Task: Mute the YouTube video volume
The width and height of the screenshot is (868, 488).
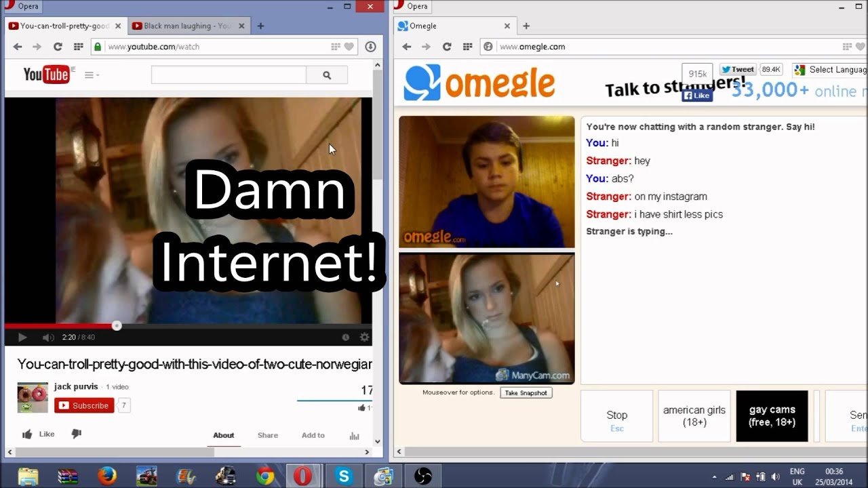Action: point(48,338)
